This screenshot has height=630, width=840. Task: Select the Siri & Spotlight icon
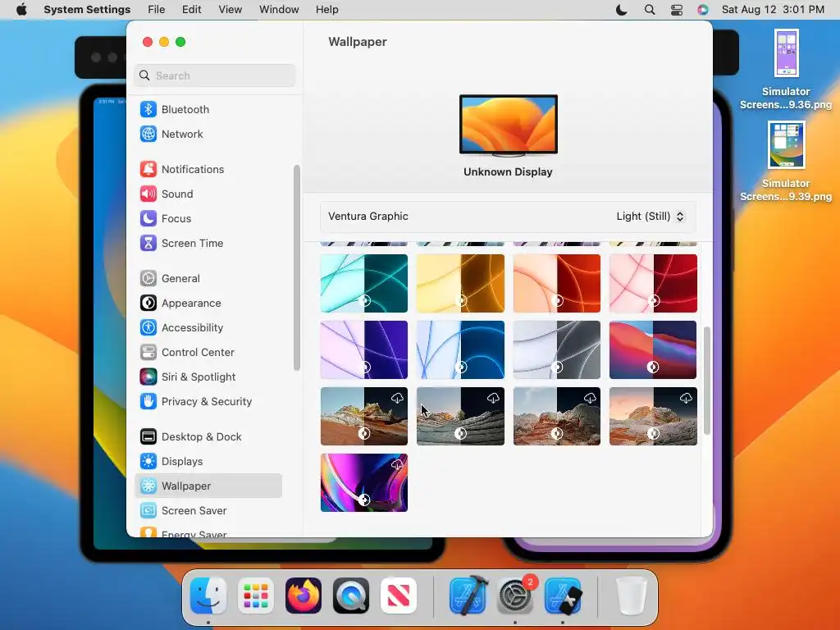pos(148,377)
